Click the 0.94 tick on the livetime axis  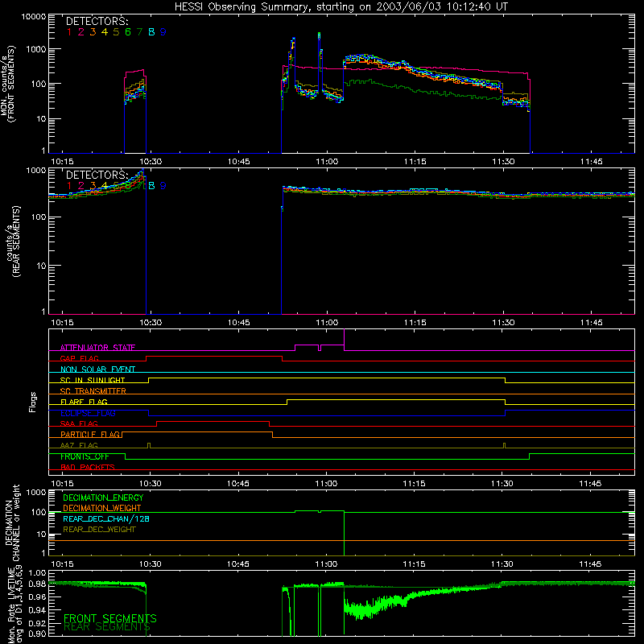38,609
